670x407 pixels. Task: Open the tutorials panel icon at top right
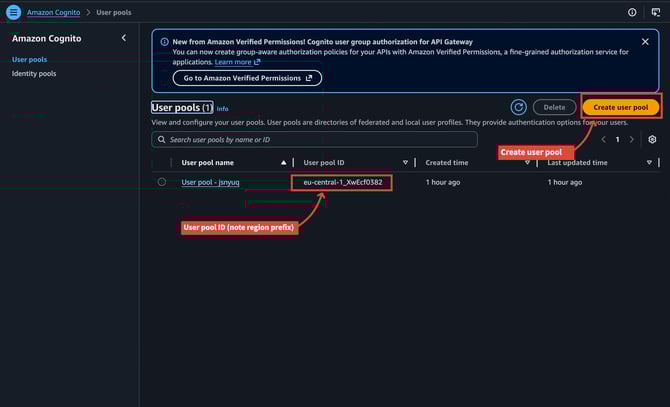(x=655, y=12)
